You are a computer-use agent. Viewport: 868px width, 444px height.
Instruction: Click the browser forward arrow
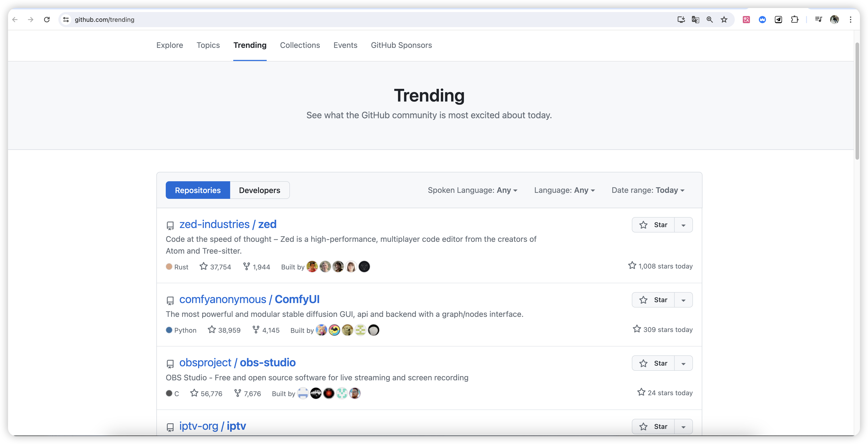pos(31,20)
